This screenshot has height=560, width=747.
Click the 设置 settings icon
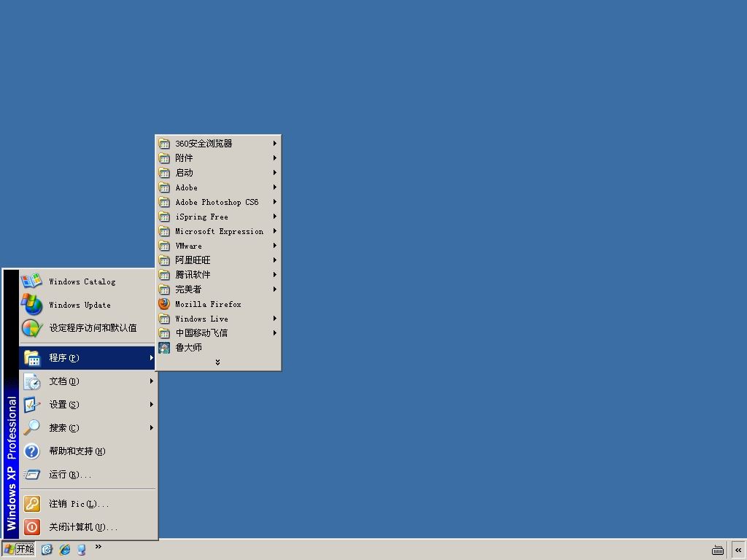32,405
